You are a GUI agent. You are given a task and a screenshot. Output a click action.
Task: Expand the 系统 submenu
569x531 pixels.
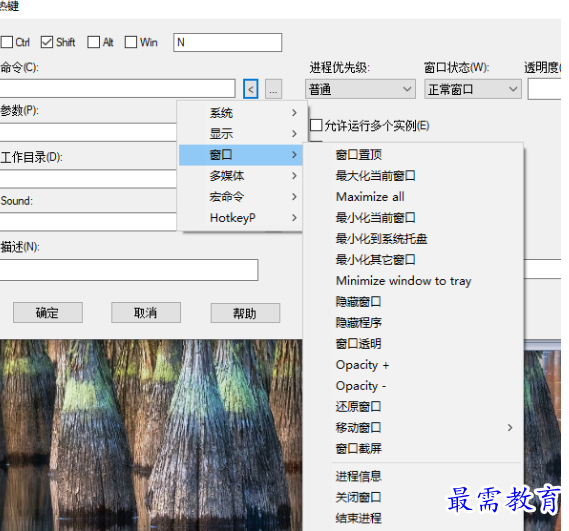coord(241,113)
